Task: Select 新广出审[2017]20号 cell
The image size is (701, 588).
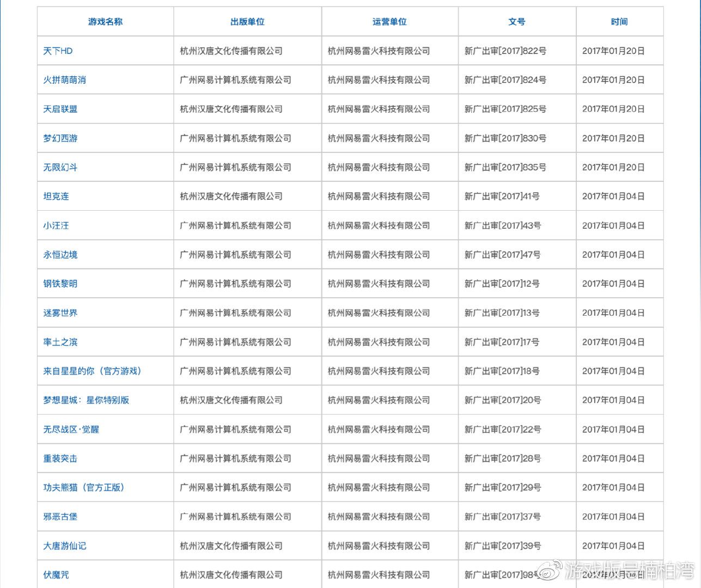Action: tap(517, 400)
